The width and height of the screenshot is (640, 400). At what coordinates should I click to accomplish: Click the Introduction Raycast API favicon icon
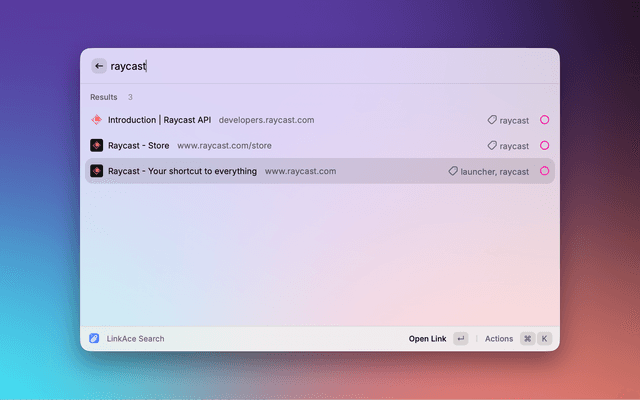pyautogui.click(x=96, y=120)
